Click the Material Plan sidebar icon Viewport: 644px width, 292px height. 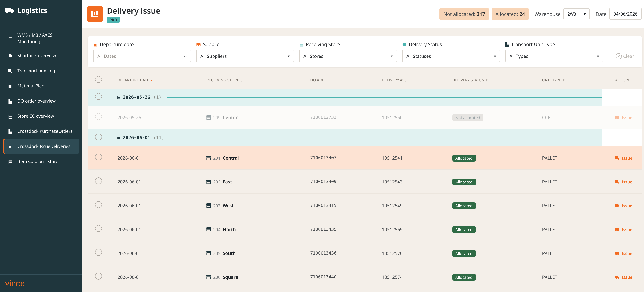coord(10,86)
